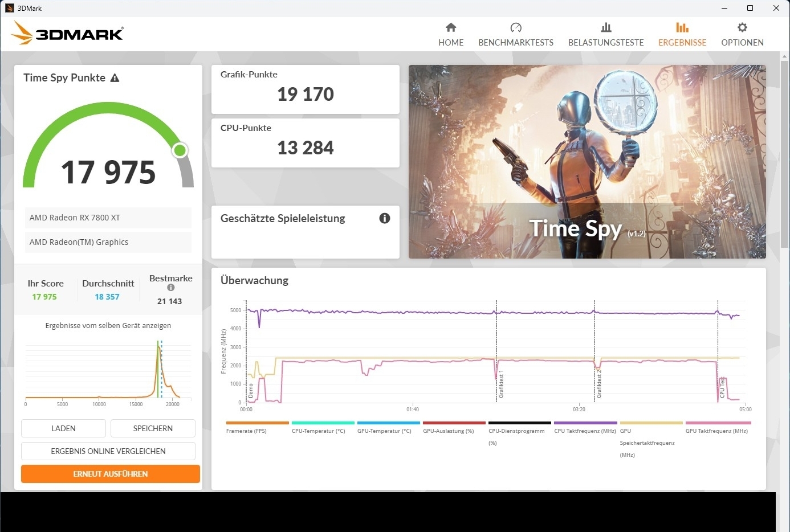Open info icon for Geschätzte Spieleleistung
The width and height of the screenshot is (790, 532).
tap(385, 218)
